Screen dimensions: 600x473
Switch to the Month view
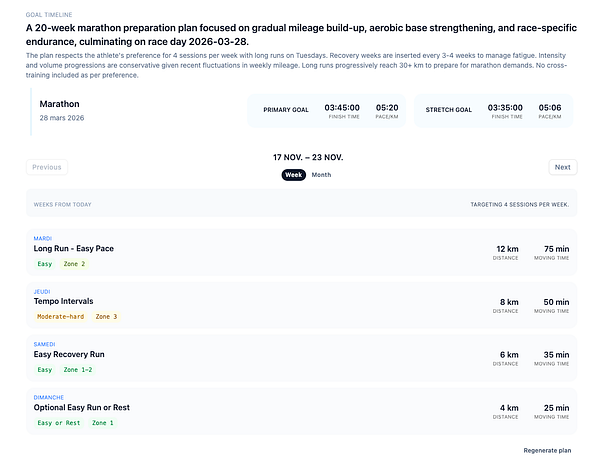321,175
